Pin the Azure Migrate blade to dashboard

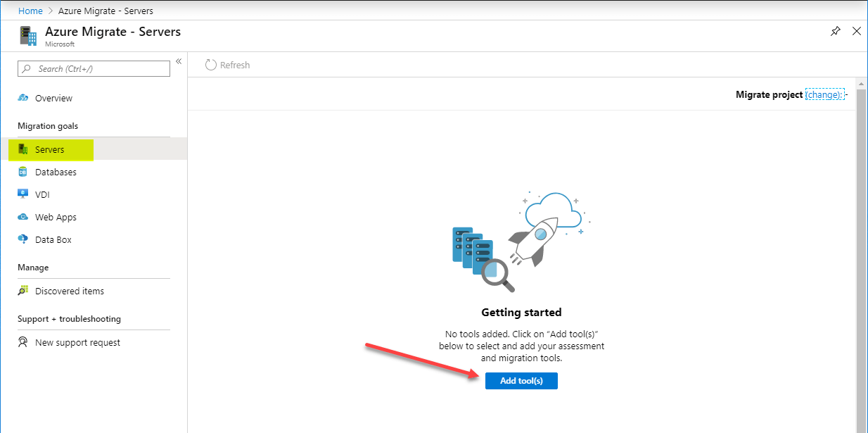point(836,32)
